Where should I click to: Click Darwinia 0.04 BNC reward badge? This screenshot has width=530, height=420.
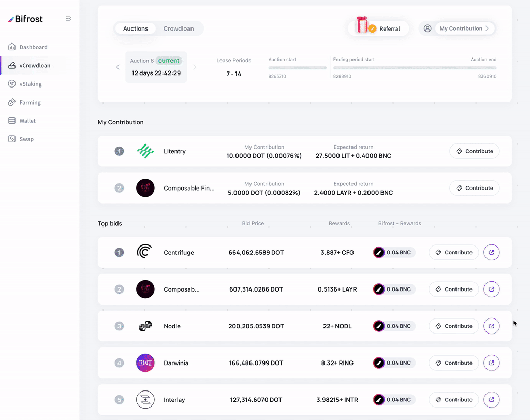point(394,363)
